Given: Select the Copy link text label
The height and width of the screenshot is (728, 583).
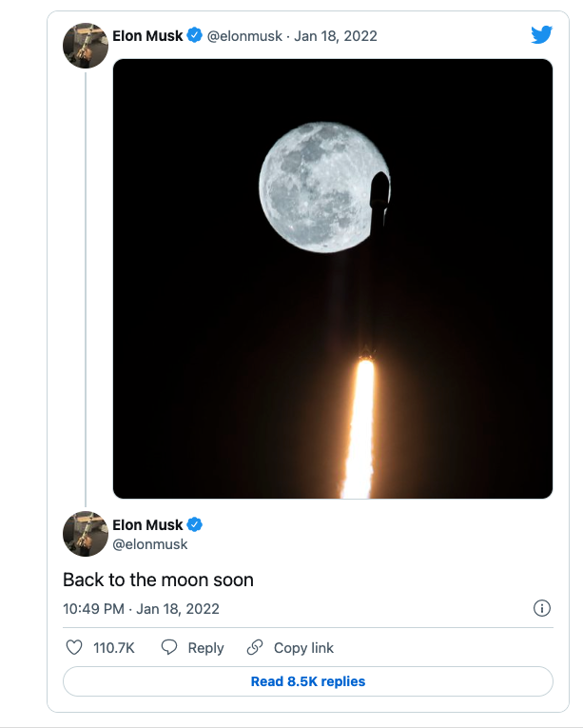Looking at the screenshot, I should [303, 648].
